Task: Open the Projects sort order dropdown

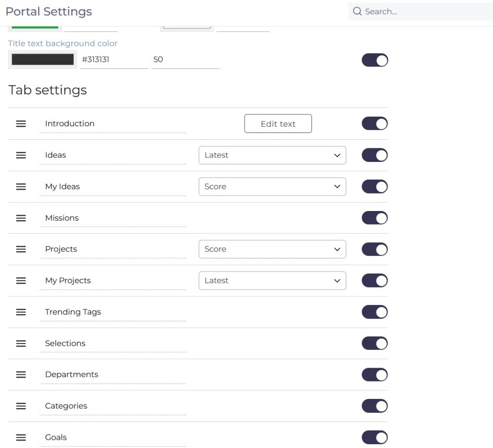Action: (x=272, y=249)
